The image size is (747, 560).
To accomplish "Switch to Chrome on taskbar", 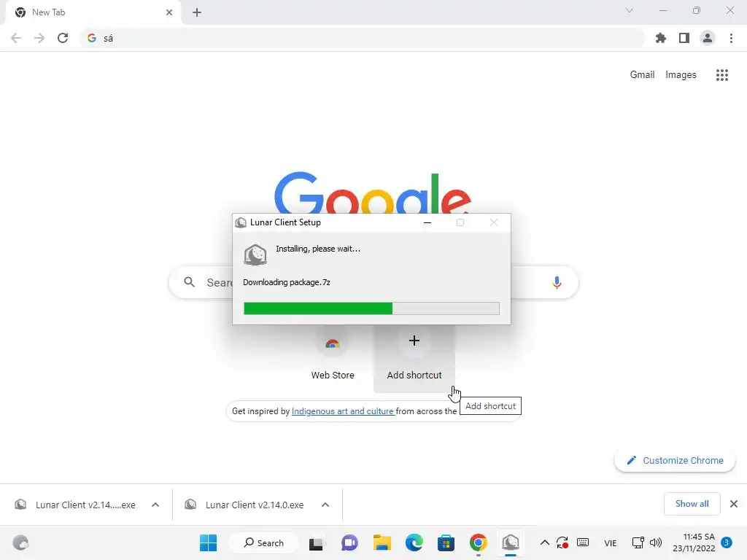I will [479, 542].
